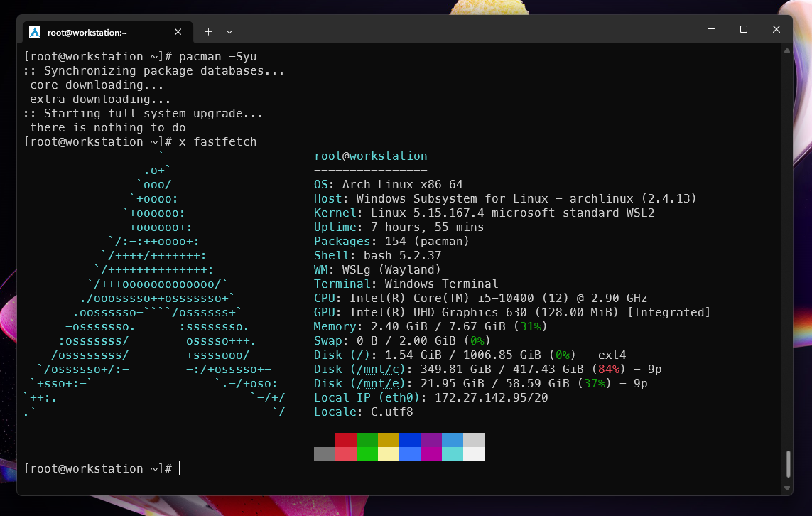Click the Kernel version line

pyautogui.click(x=484, y=213)
